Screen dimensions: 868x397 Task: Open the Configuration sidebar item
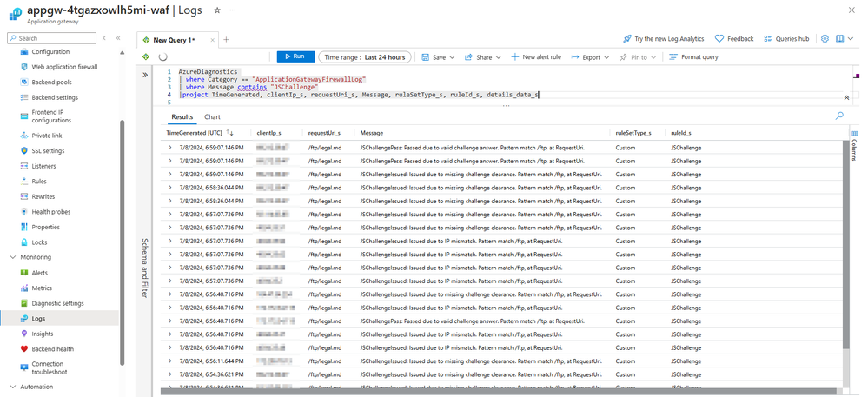click(50, 51)
